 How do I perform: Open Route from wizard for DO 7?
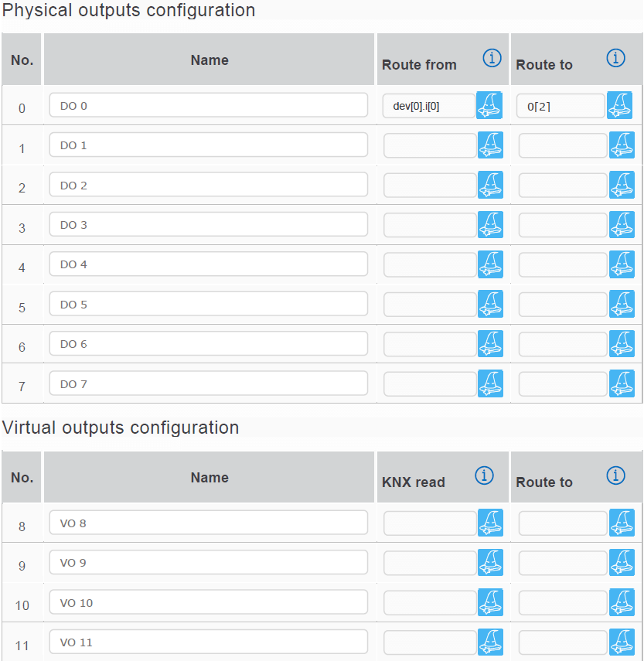click(x=490, y=383)
